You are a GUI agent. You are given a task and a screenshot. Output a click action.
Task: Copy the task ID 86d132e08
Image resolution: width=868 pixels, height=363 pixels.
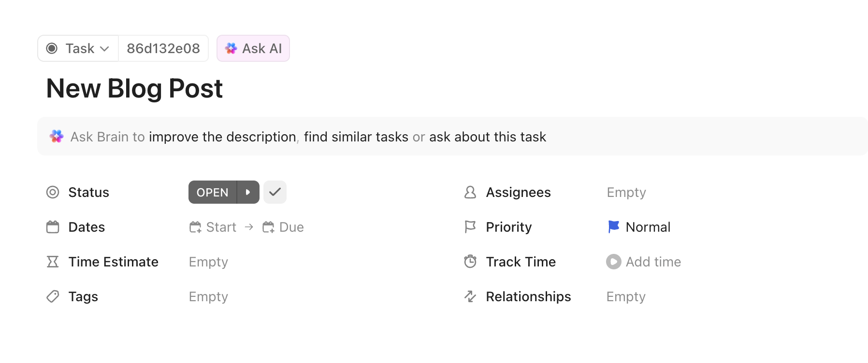[163, 48]
